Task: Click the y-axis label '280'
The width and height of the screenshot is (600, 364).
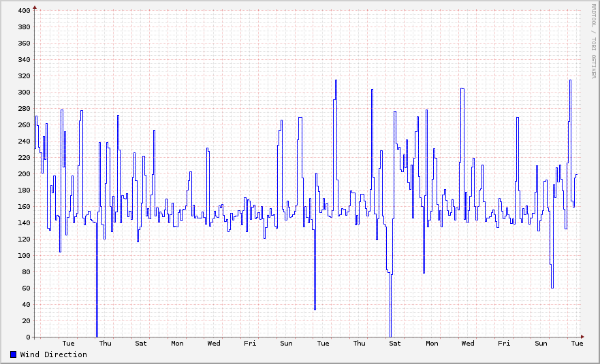Action: click(x=24, y=109)
